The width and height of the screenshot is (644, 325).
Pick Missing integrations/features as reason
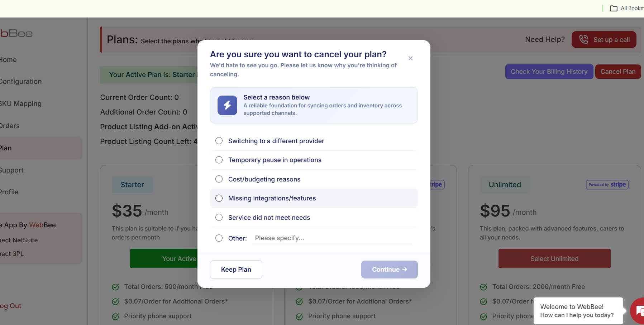click(219, 198)
